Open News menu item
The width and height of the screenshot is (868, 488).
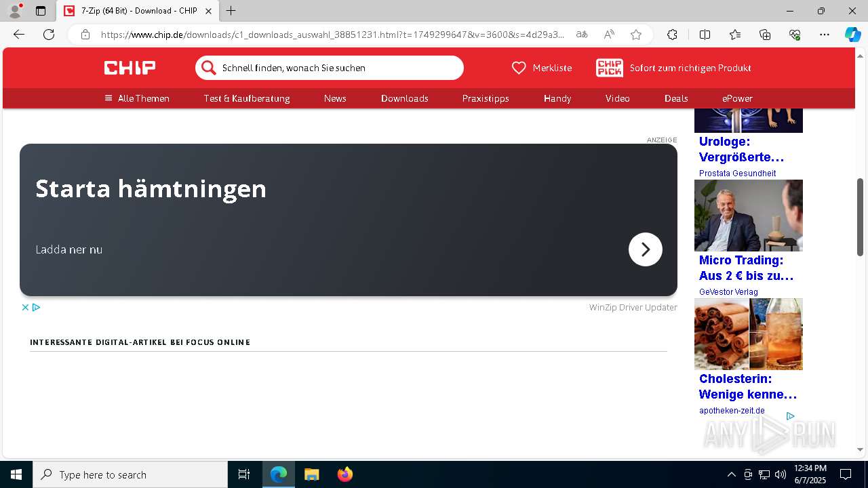click(x=335, y=98)
